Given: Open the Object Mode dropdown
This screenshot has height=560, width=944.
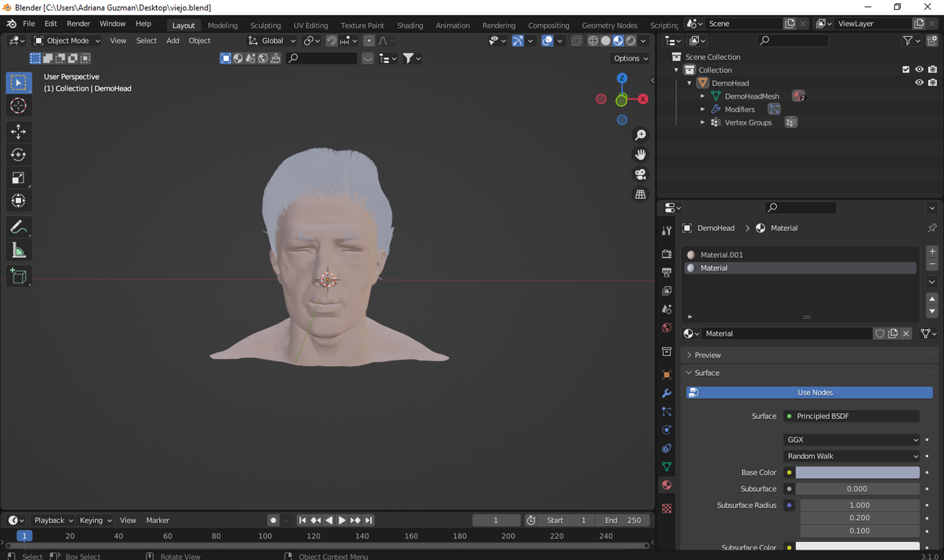Looking at the screenshot, I should [x=67, y=40].
